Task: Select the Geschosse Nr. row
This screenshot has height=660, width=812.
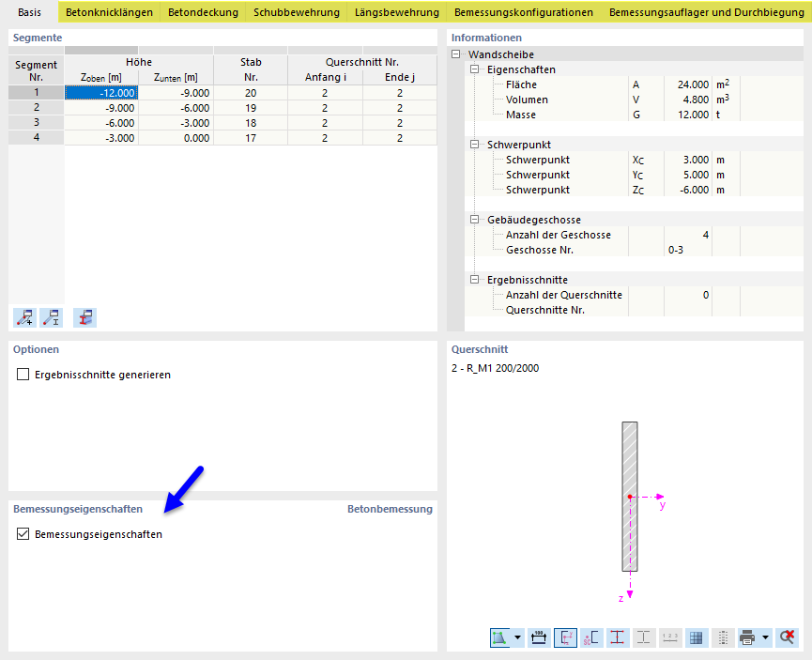Action: tap(634, 249)
